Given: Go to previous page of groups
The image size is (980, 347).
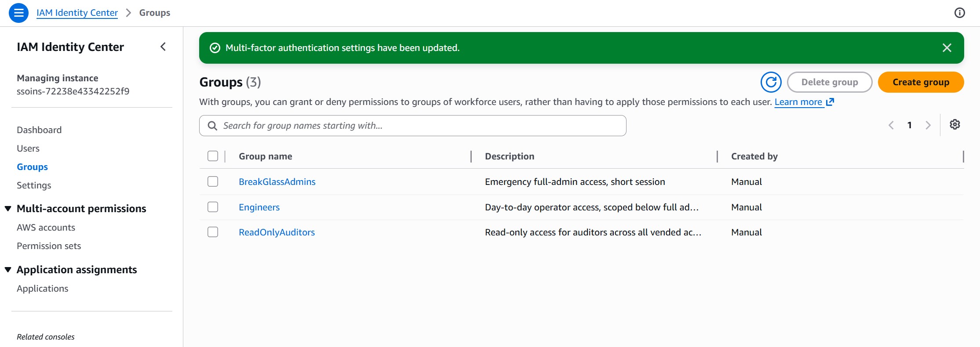Looking at the screenshot, I should pos(891,125).
